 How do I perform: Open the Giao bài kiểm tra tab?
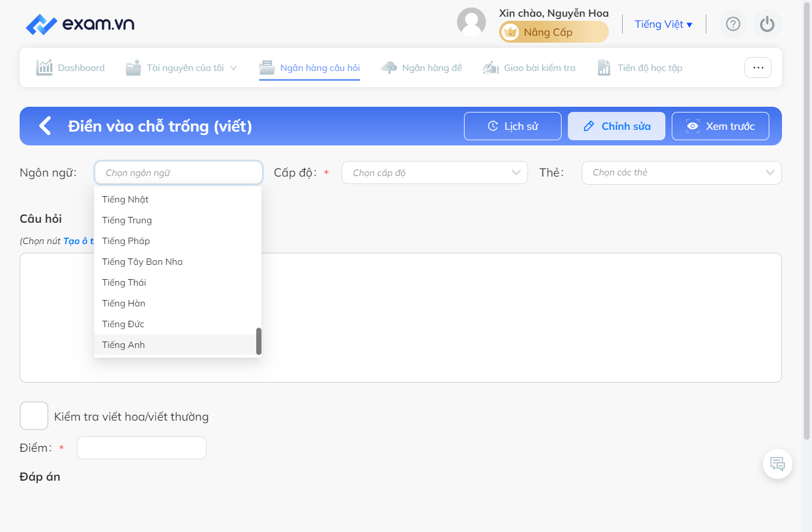(x=529, y=68)
